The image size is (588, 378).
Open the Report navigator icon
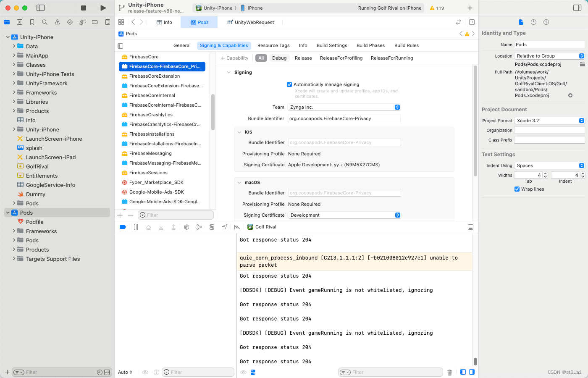[108, 22]
